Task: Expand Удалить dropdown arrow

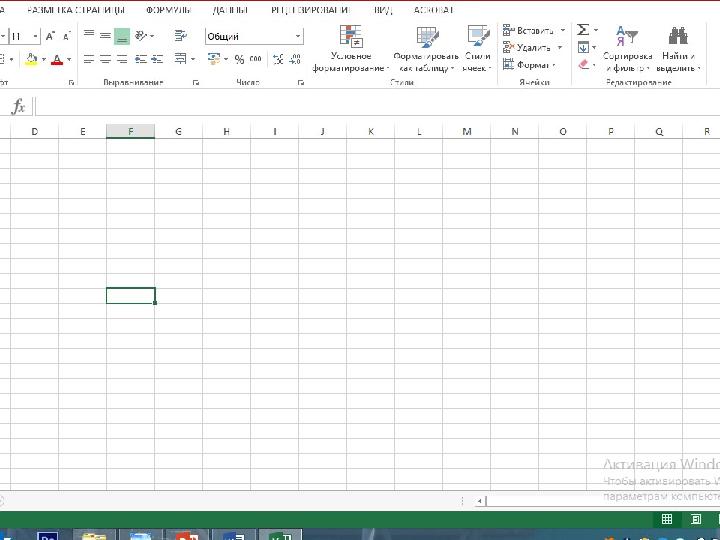Action: [560, 48]
